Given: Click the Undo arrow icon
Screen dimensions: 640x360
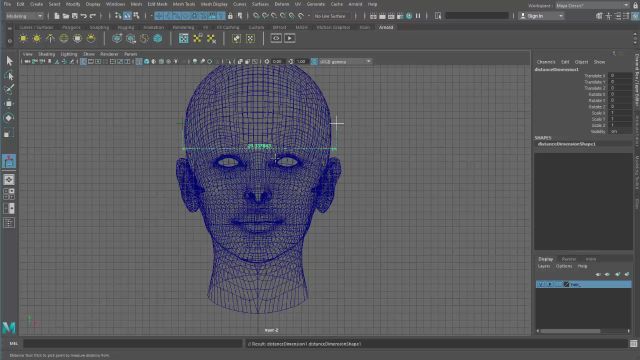Looking at the screenshot, I should [84, 16].
